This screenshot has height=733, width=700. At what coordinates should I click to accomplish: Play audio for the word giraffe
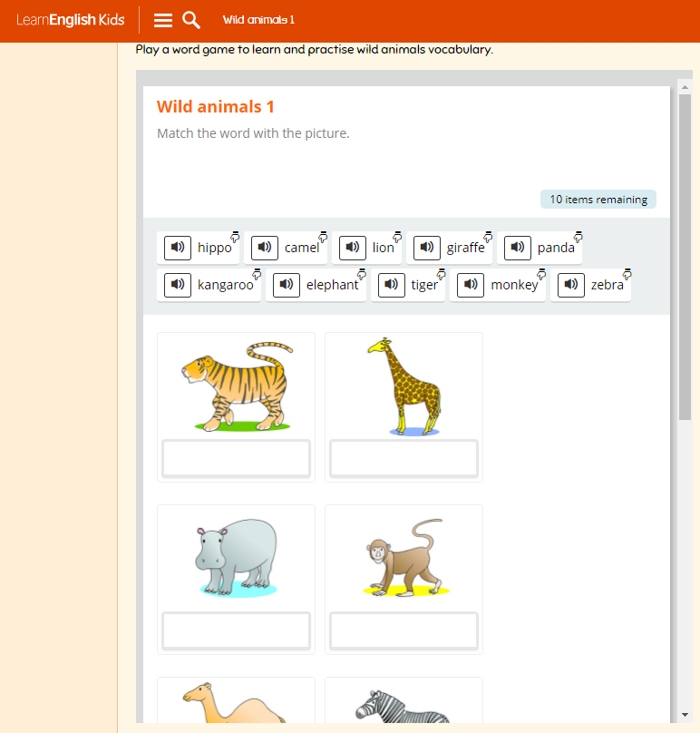(427, 248)
